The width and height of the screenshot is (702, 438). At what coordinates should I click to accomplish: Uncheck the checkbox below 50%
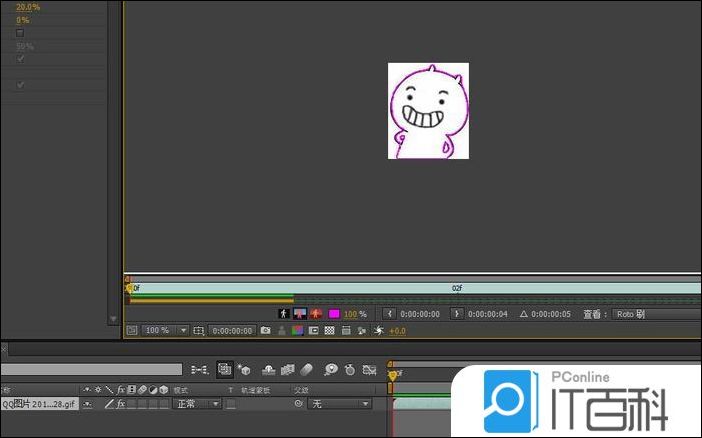point(20,59)
